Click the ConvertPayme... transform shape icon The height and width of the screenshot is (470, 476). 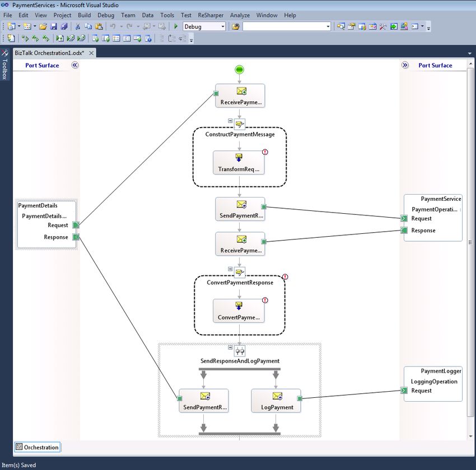(239, 305)
